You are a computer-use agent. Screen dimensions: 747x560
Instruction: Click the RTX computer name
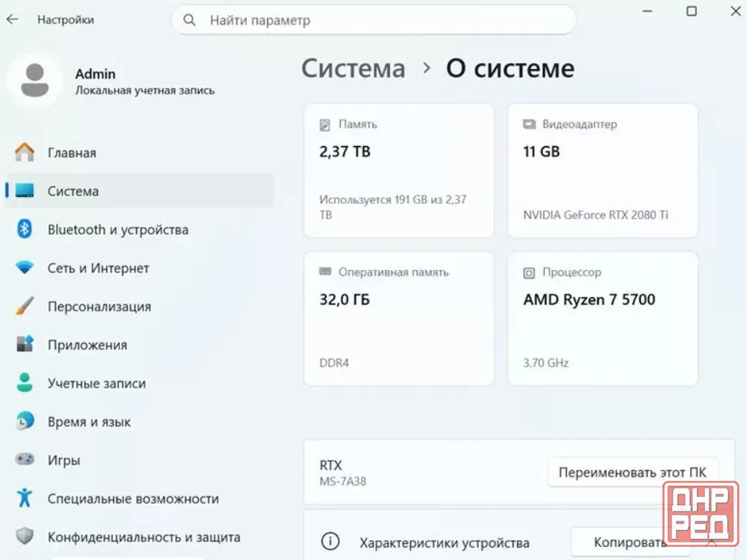[331, 465]
